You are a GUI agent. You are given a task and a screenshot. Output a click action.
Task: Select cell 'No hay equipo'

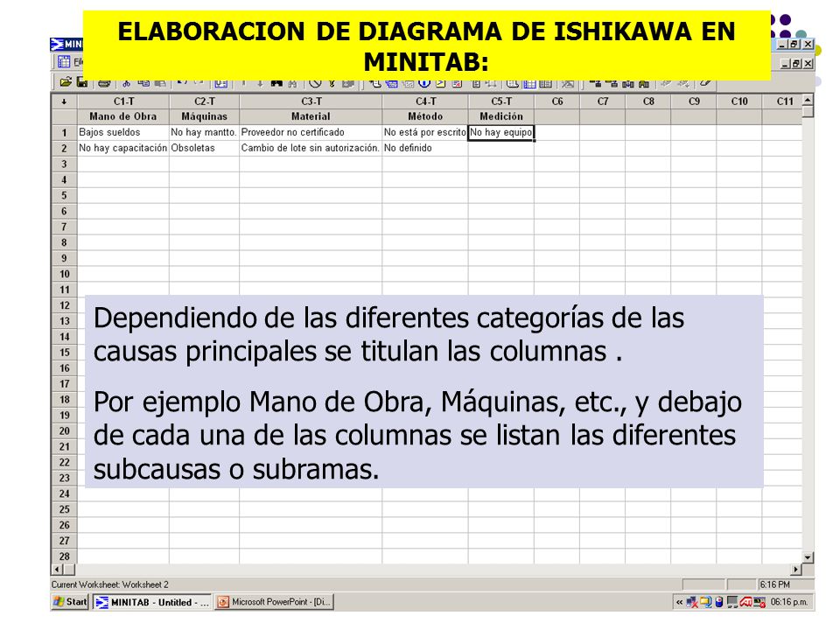coord(500,132)
